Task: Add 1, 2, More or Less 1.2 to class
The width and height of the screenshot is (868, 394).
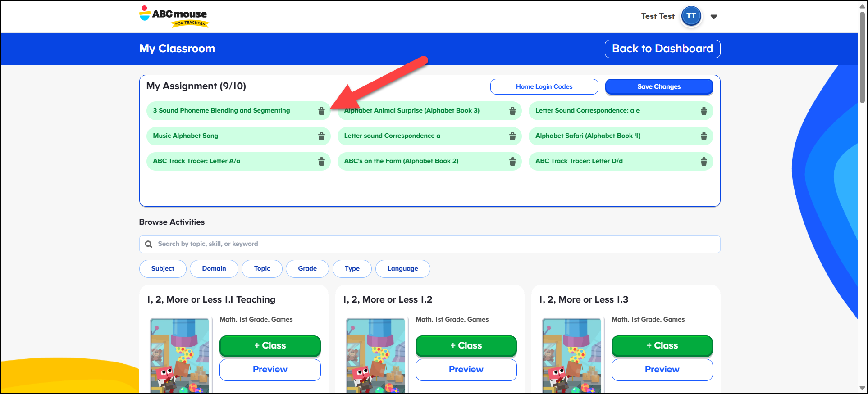Action: 466,345
